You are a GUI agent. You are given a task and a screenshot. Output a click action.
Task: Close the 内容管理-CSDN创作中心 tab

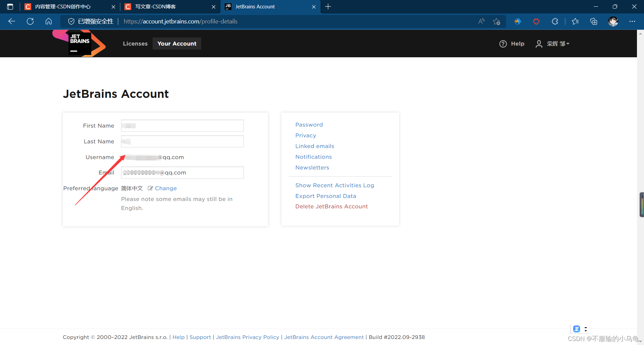(113, 7)
